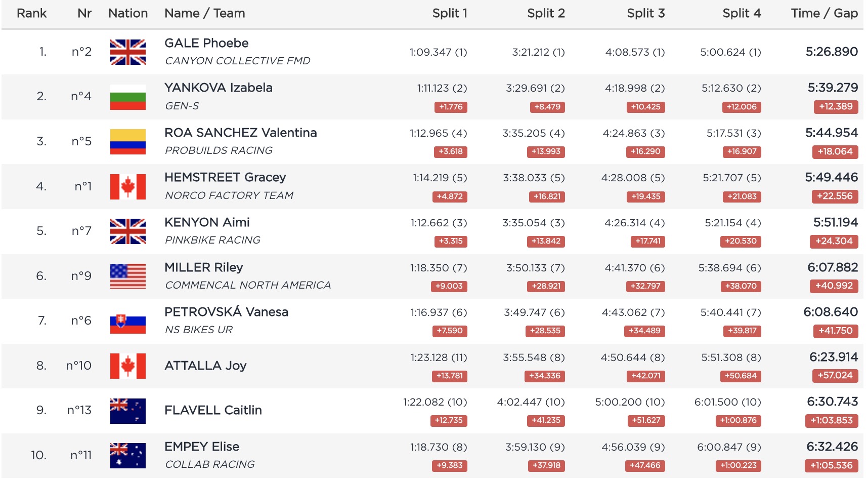The width and height of the screenshot is (868, 480).
Task: Click the USA flag next to Miller Riley
Action: [127, 276]
